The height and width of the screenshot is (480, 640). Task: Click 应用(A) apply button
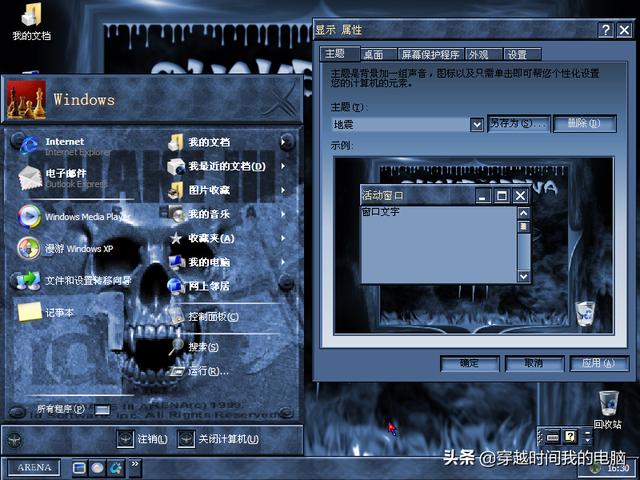click(599, 363)
